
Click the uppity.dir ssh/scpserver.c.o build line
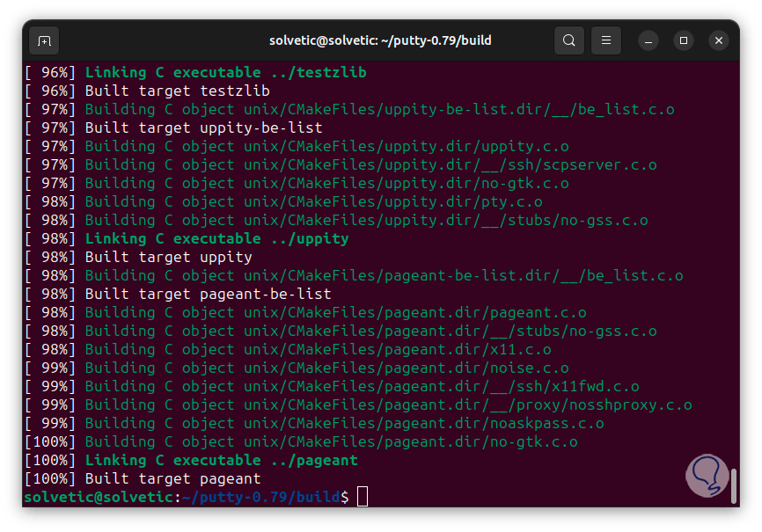[x=341, y=164]
